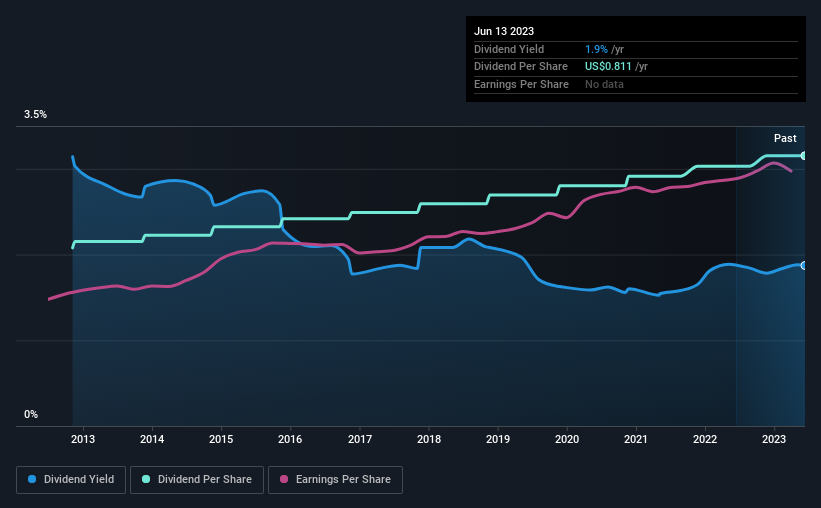Click the 0% y-axis label
The image size is (821, 508).
31,414
